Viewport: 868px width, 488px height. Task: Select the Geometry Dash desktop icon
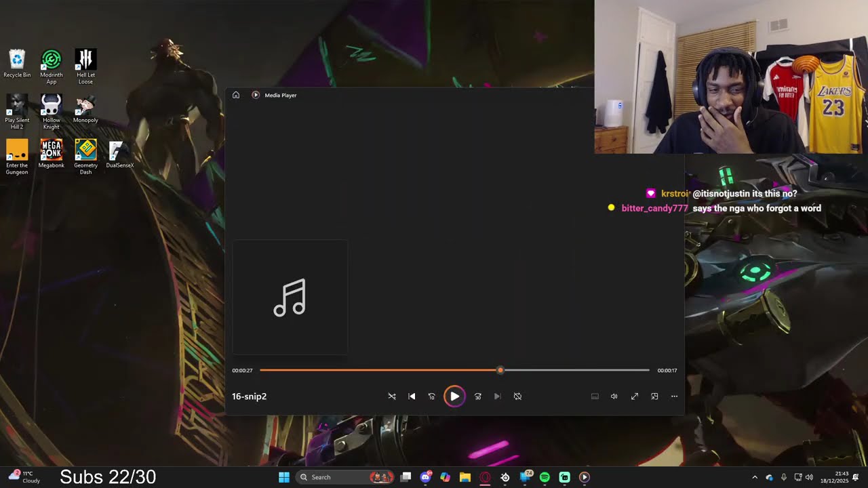pyautogui.click(x=85, y=157)
